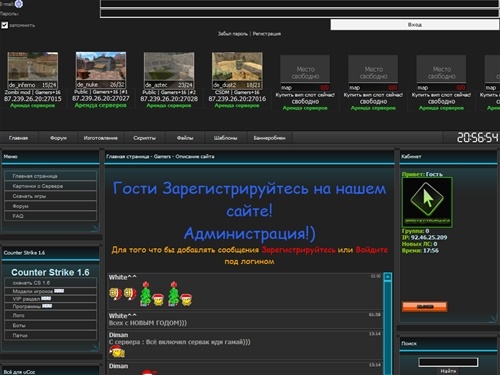Open Программы menu entry

coord(51,306)
